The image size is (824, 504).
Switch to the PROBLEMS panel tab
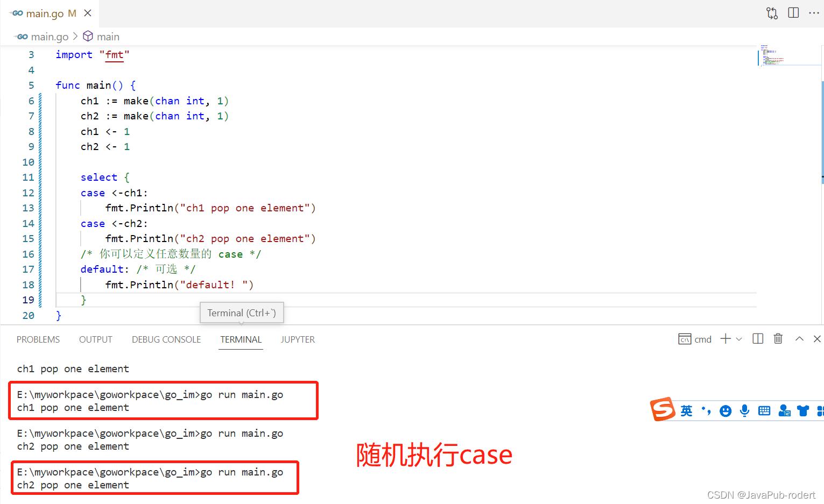pos(38,339)
